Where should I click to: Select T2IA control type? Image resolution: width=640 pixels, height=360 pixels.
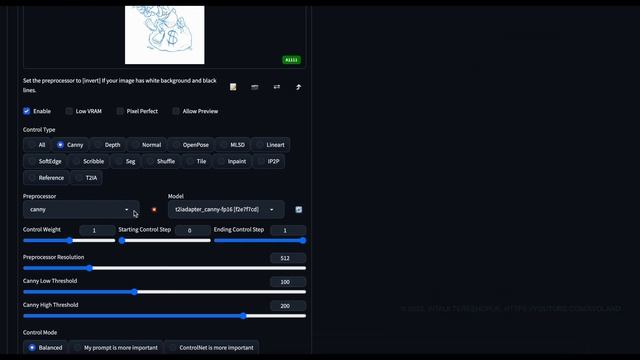(x=87, y=178)
